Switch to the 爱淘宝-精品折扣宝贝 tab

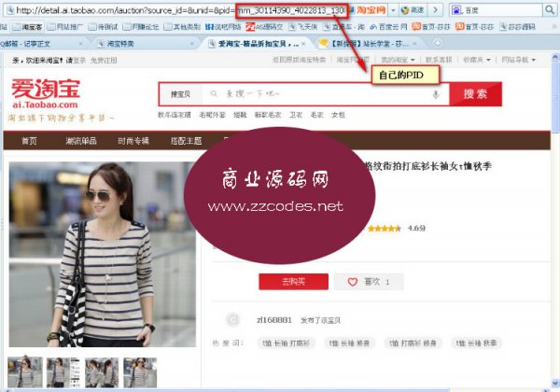(x=258, y=44)
